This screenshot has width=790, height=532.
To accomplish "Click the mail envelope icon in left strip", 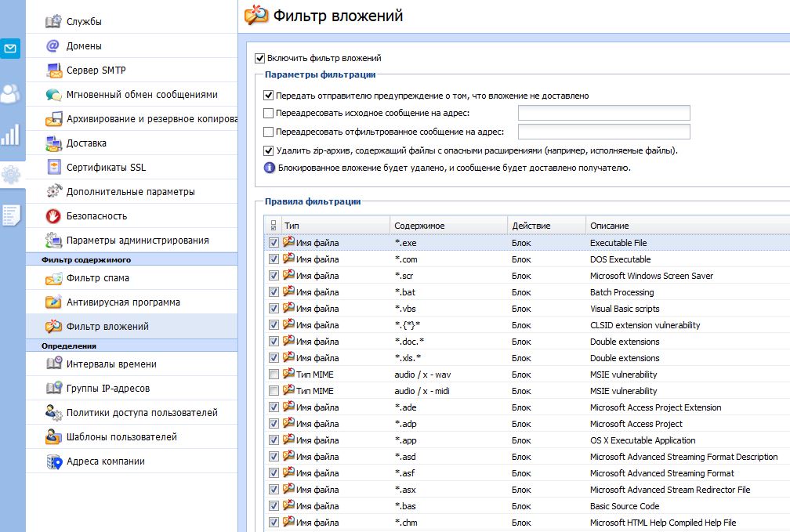I will (10, 49).
